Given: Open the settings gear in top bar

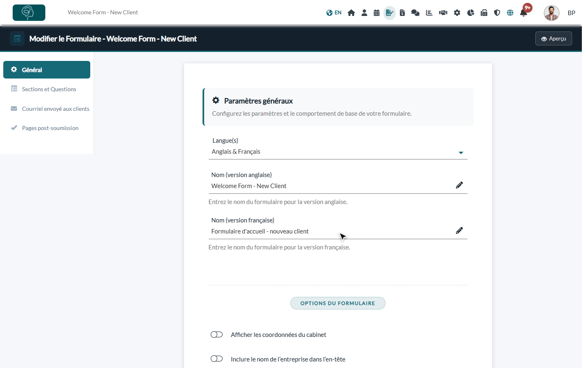Looking at the screenshot, I should 457,13.
